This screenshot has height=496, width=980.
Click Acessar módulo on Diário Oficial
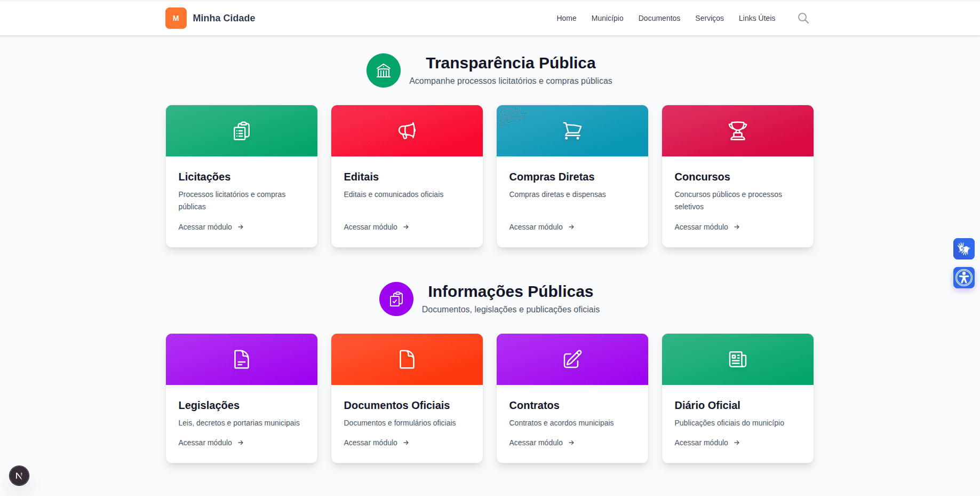coord(701,442)
